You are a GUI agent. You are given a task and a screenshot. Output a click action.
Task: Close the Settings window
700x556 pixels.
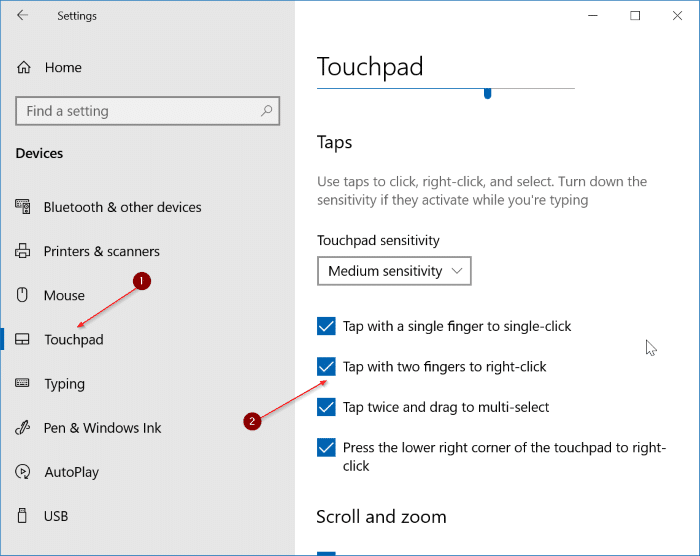point(677,16)
